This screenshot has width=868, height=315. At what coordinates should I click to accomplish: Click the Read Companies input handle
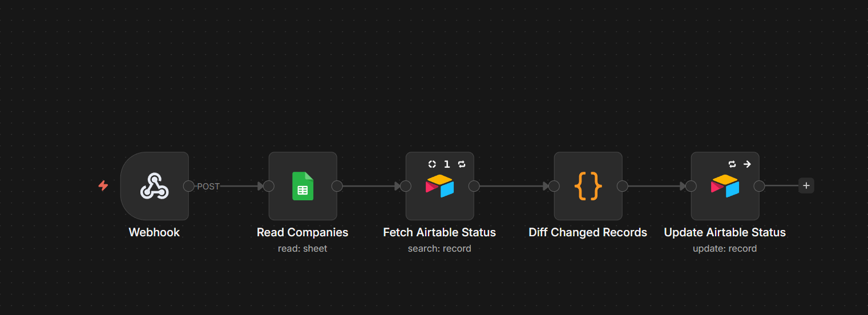tap(269, 186)
